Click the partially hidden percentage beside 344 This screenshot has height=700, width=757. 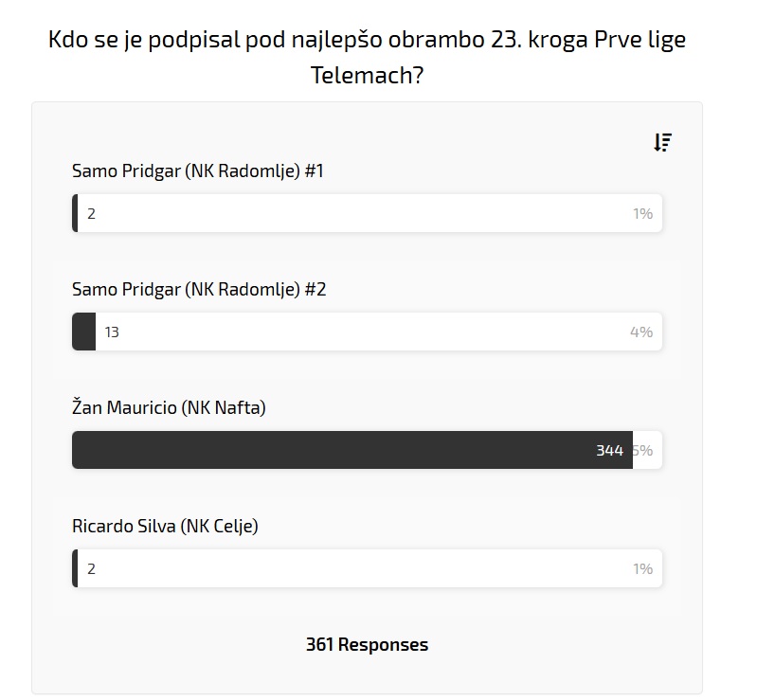pyautogui.click(x=643, y=451)
